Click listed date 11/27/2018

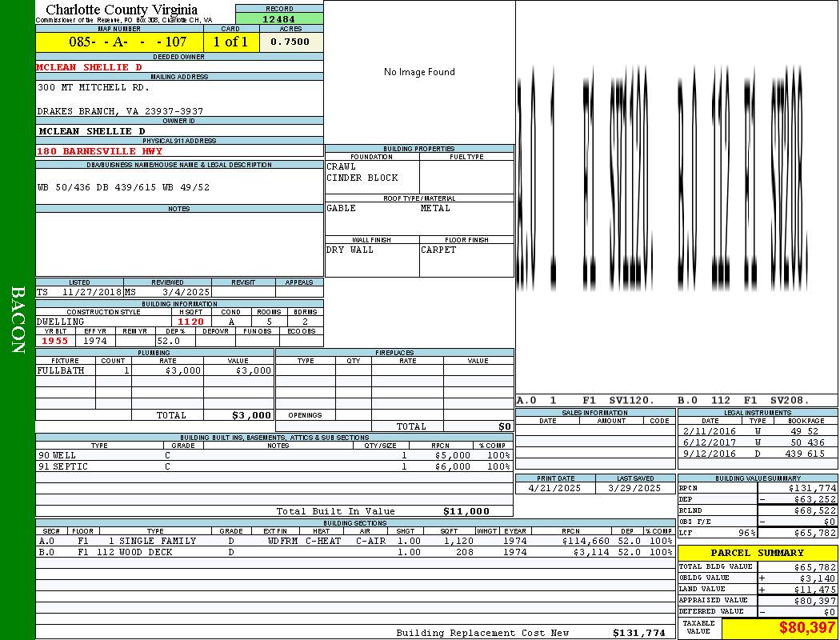click(92, 293)
